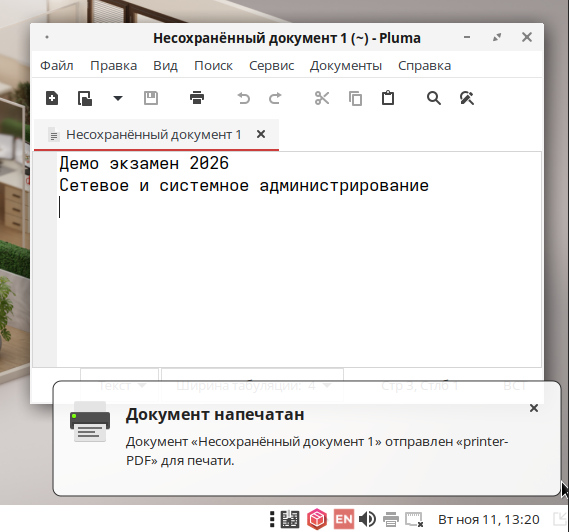Open the volume control in tray
This screenshot has height=532, width=569.
[x=367, y=519]
